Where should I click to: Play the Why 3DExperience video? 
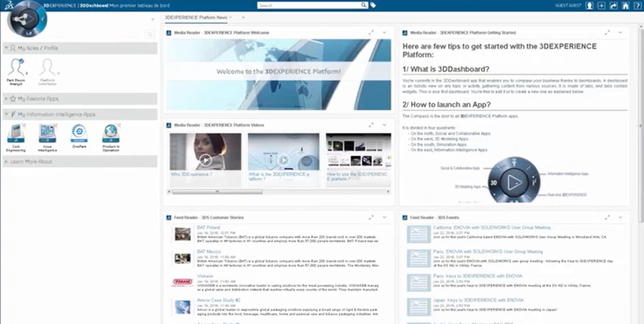pyautogui.click(x=206, y=160)
